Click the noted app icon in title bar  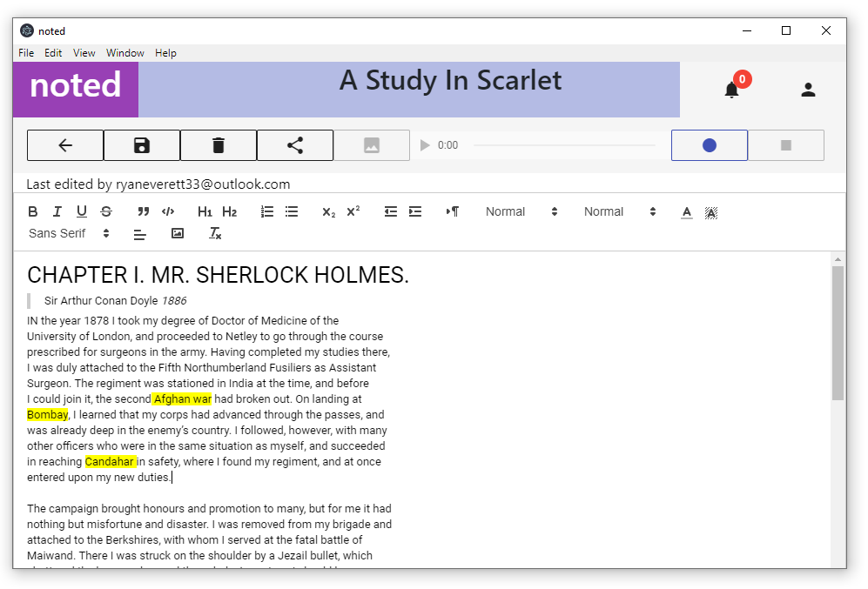click(x=27, y=31)
